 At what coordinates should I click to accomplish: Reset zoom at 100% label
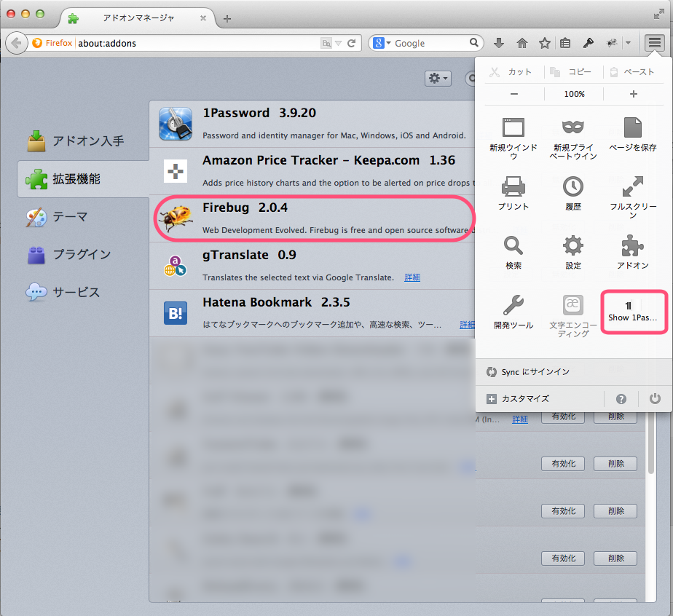point(574,94)
